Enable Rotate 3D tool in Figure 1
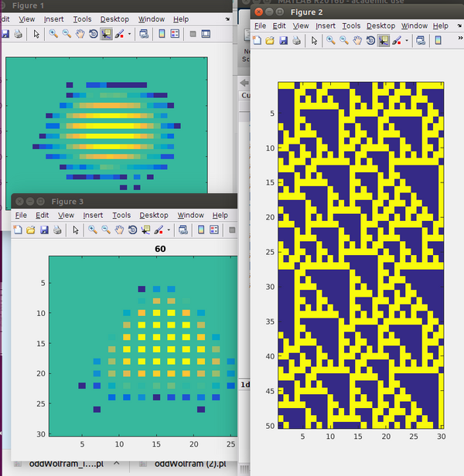This screenshot has width=464, height=476. 93,34
